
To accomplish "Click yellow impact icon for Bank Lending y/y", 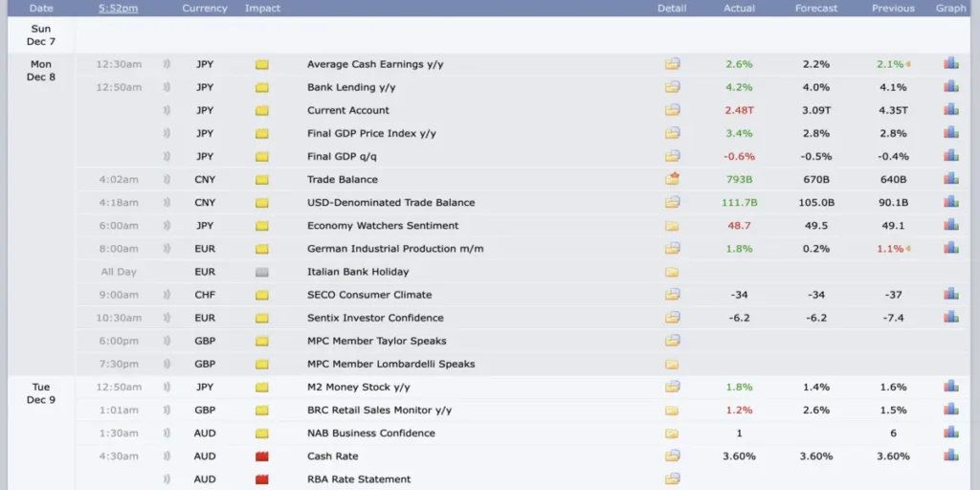I will click(261, 88).
